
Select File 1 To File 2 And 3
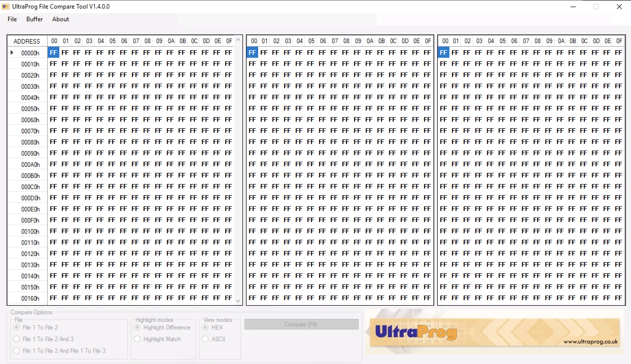tap(17, 339)
